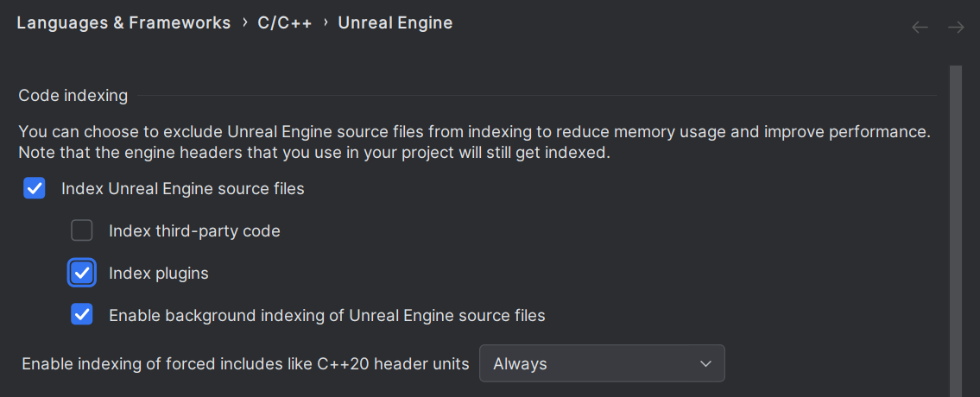Click 'Enable background indexing' label text
The height and width of the screenshot is (397, 980).
[326, 315]
